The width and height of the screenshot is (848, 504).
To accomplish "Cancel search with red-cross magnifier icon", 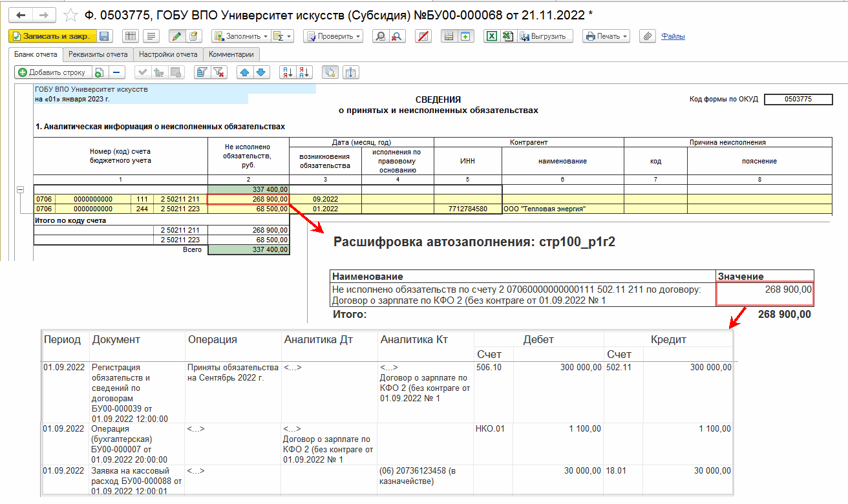I will pos(397,36).
